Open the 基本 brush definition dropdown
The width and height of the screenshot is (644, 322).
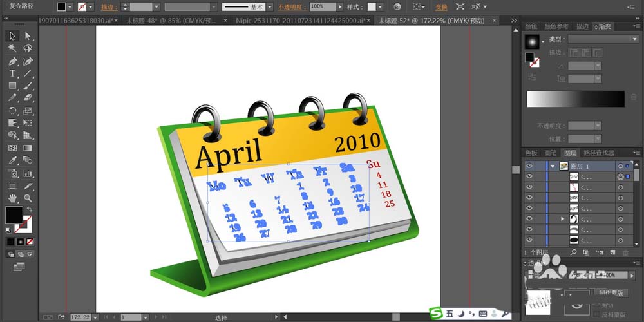(269, 6)
